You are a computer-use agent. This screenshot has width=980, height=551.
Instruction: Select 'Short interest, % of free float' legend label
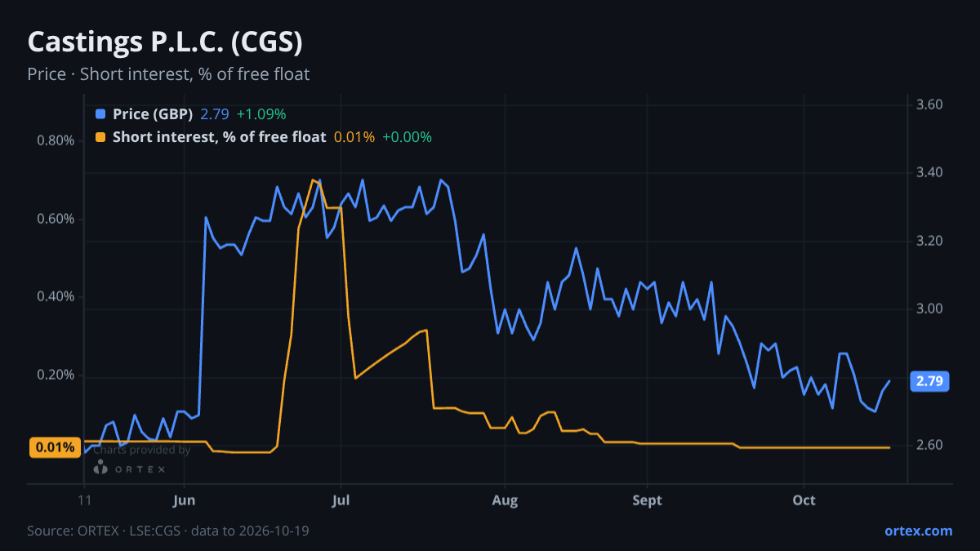click(219, 137)
